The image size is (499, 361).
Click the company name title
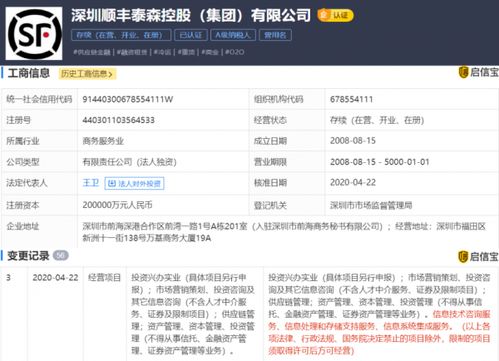pyautogui.click(x=191, y=16)
